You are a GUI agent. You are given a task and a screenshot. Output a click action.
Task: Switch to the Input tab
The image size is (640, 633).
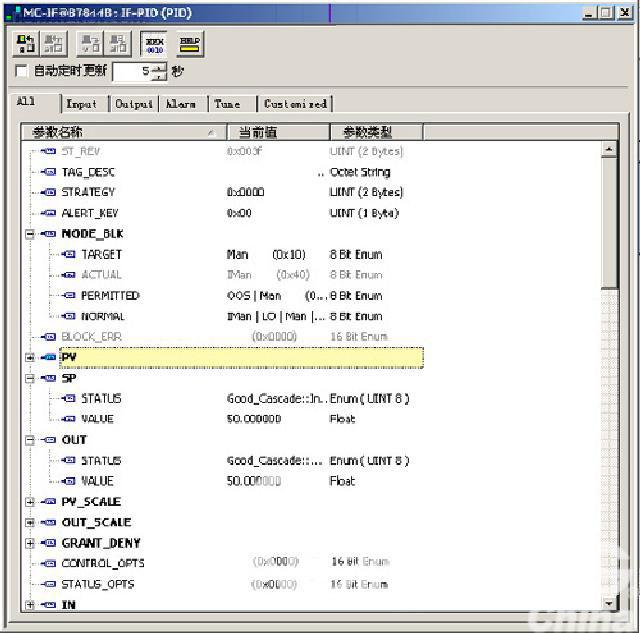pyautogui.click(x=82, y=104)
